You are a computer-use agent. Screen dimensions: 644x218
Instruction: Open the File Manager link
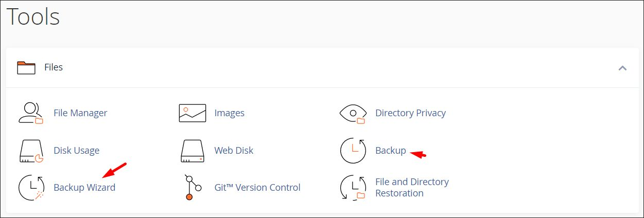[80, 113]
